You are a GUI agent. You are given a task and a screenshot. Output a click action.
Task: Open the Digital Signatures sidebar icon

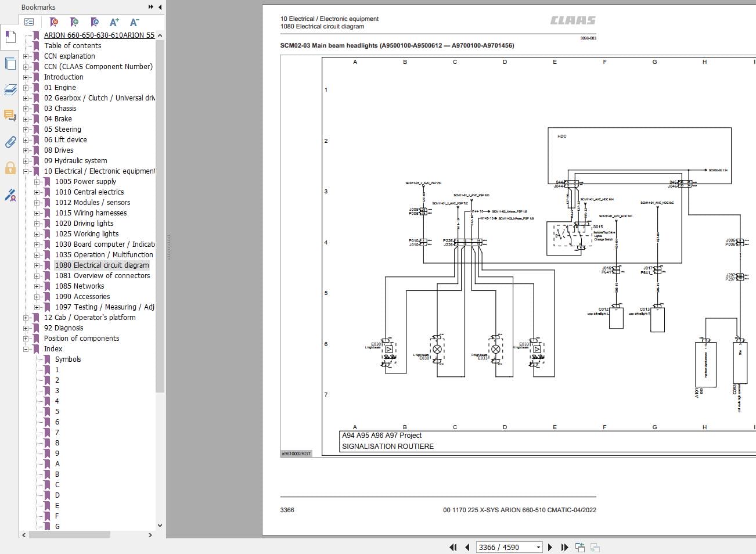click(10, 195)
